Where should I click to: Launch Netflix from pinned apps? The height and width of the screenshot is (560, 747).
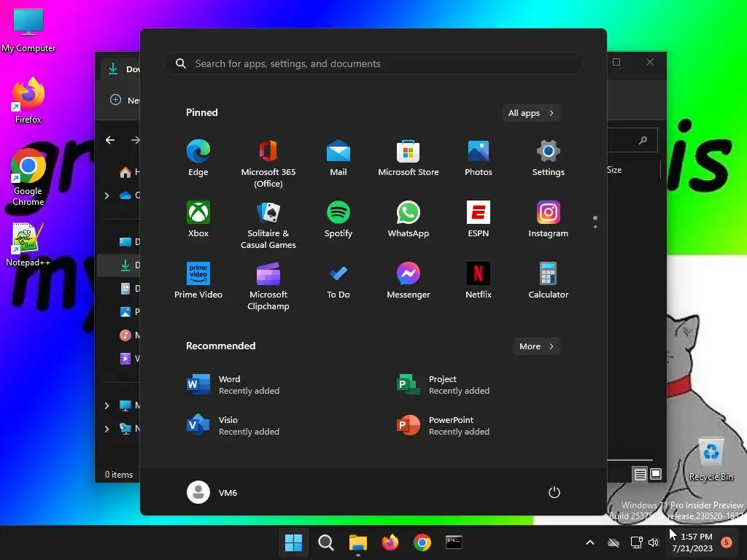point(479,281)
